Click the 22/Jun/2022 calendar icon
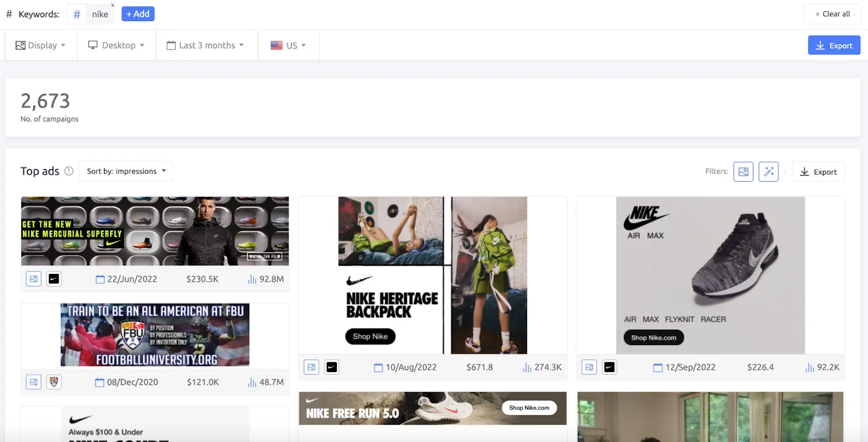This screenshot has height=442, width=868. (100, 279)
